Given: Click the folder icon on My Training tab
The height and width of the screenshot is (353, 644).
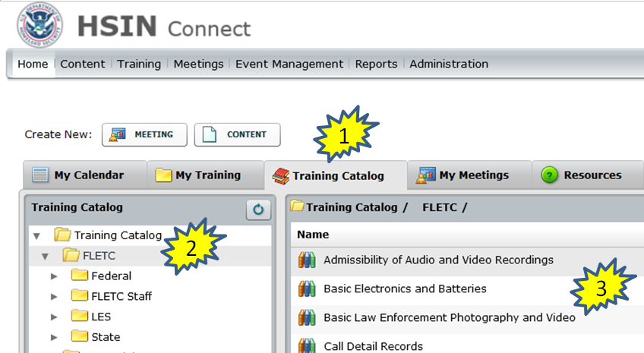Looking at the screenshot, I should click(x=163, y=175).
